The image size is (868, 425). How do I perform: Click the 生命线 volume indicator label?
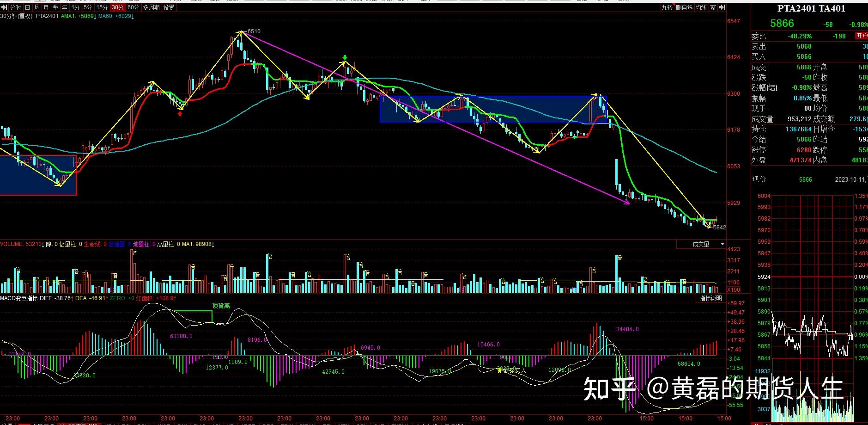pos(95,244)
